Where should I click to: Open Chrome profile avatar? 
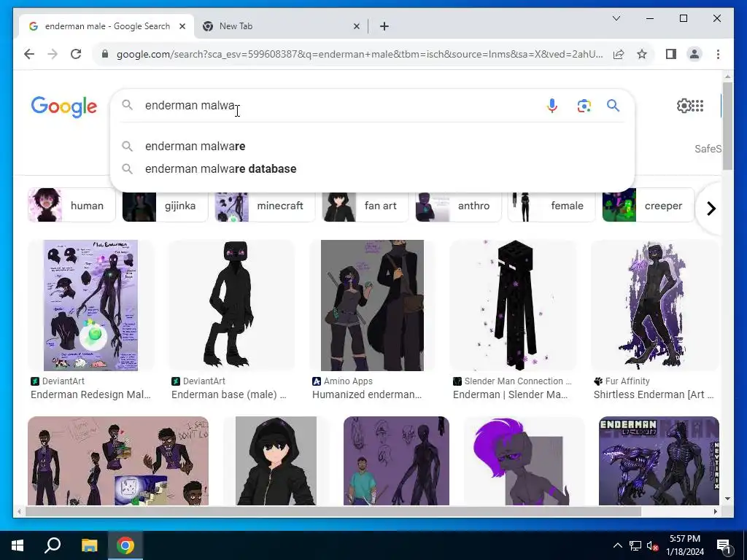[x=694, y=54]
